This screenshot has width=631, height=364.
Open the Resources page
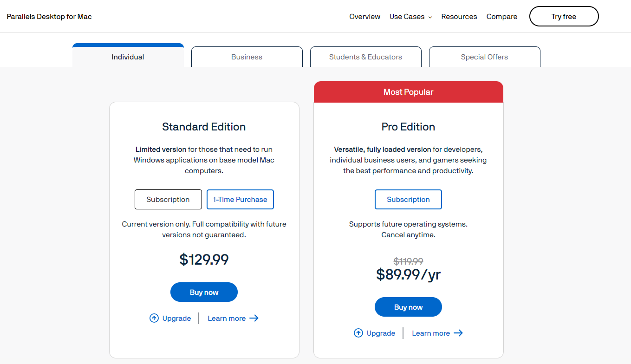[459, 16]
